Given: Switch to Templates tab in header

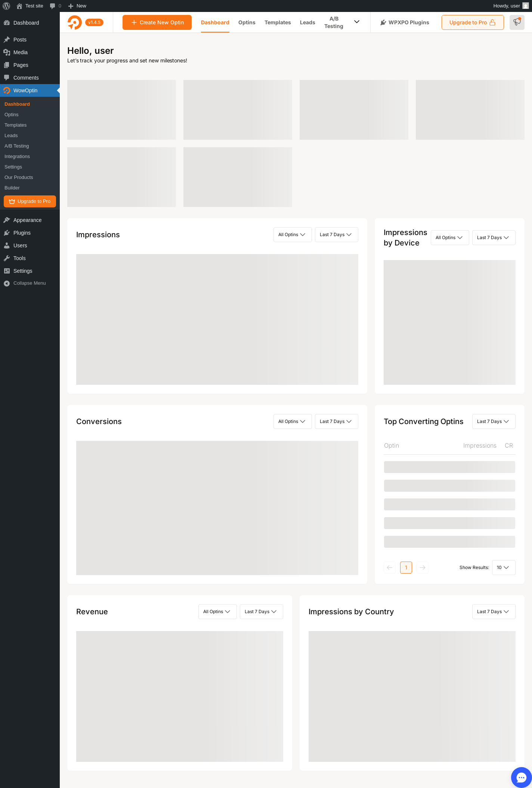Looking at the screenshot, I should (x=278, y=22).
